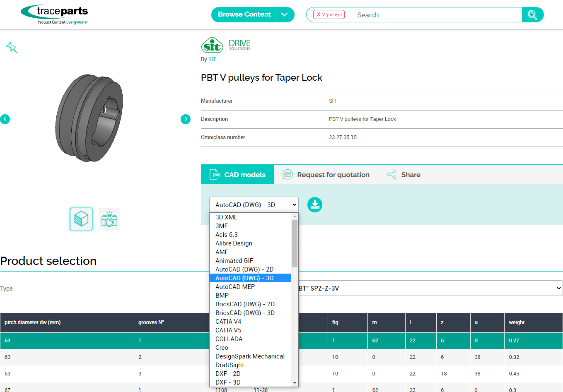563x392 pixels.
Task: Click the magnifier search button
Action: (x=532, y=15)
